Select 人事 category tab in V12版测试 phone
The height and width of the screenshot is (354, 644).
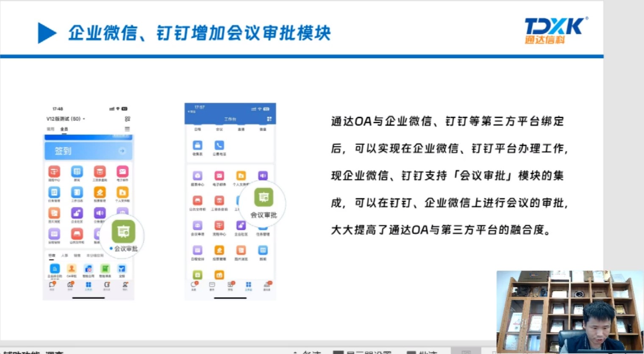pos(64,256)
